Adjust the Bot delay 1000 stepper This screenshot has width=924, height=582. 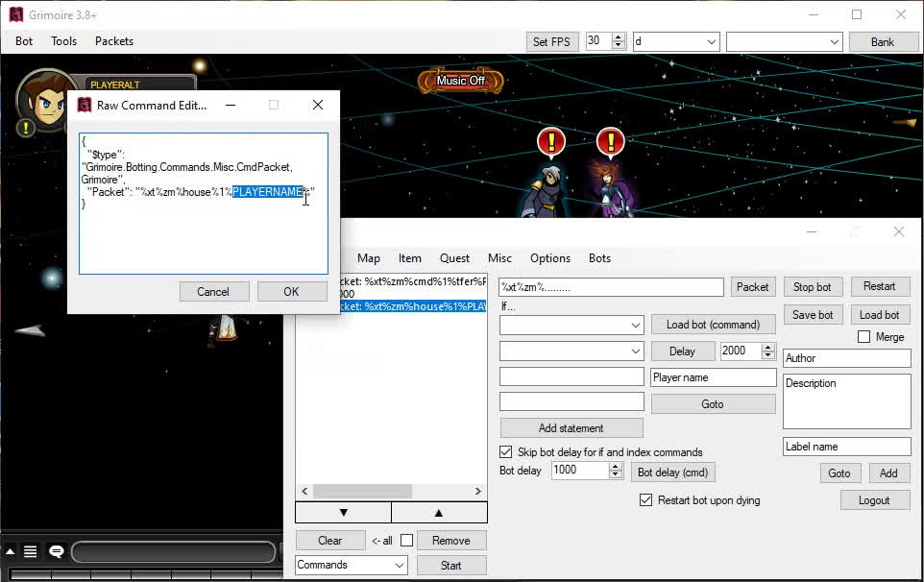click(x=616, y=470)
